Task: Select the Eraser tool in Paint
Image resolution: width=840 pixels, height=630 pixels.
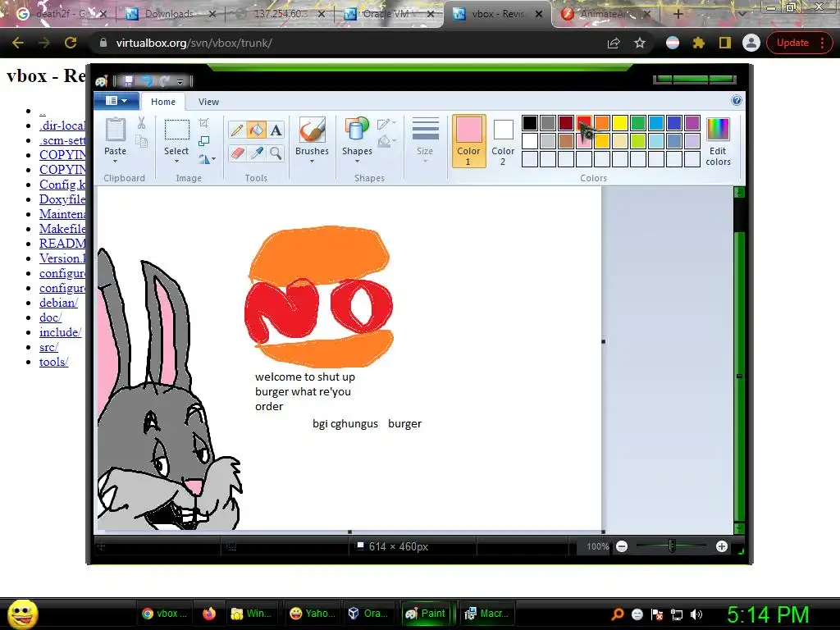Action: coord(237,153)
